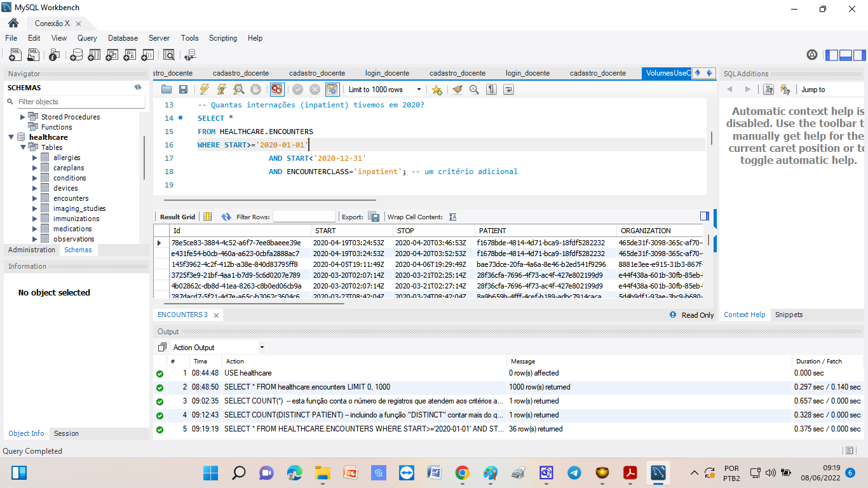This screenshot has width=868, height=488.
Task: Collapse the healthcare schema node
Action: click(11, 137)
